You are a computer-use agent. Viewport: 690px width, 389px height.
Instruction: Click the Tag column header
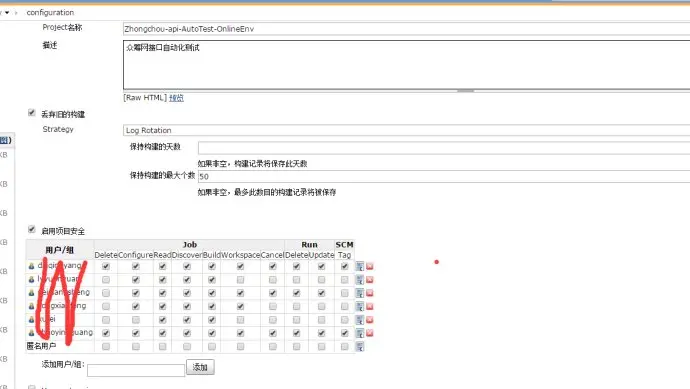click(344, 255)
